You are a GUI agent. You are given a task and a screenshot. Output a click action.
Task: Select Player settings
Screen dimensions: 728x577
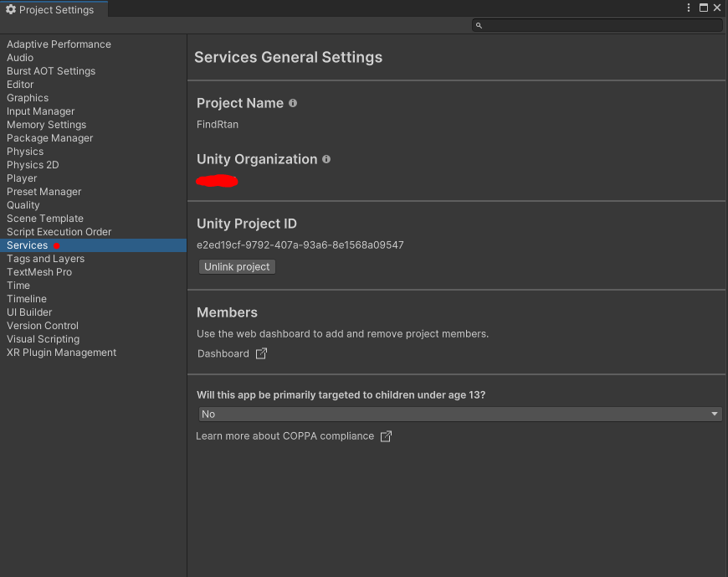pyautogui.click(x=22, y=178)
